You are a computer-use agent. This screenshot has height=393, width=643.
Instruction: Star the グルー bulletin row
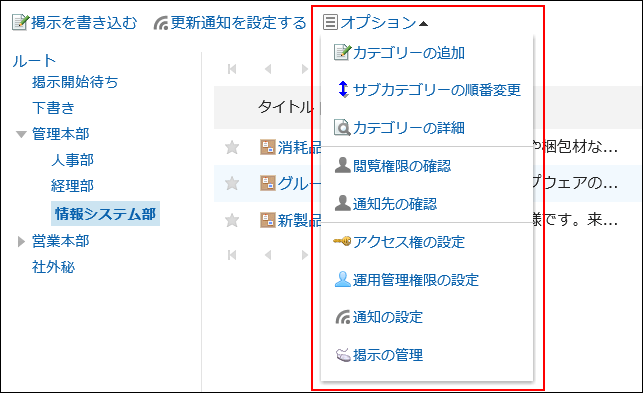point(232,183)
